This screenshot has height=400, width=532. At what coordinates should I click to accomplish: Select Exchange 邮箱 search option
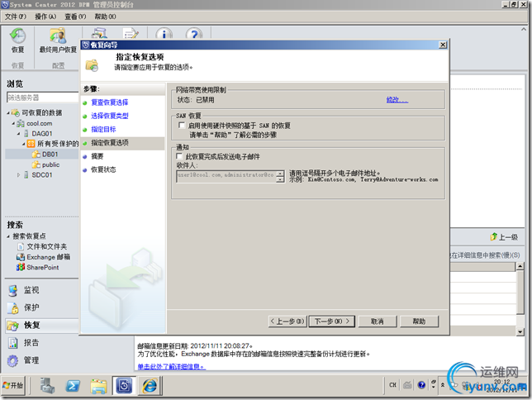point(48,257)
